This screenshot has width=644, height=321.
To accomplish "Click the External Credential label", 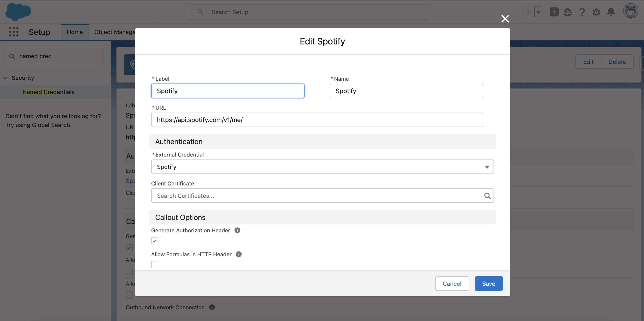I will coord(180,155).
